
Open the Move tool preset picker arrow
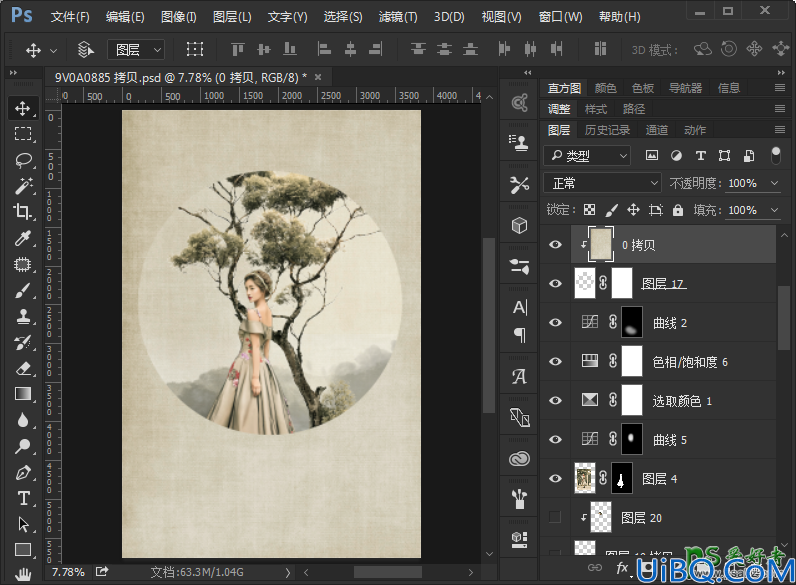coord(53,50)
